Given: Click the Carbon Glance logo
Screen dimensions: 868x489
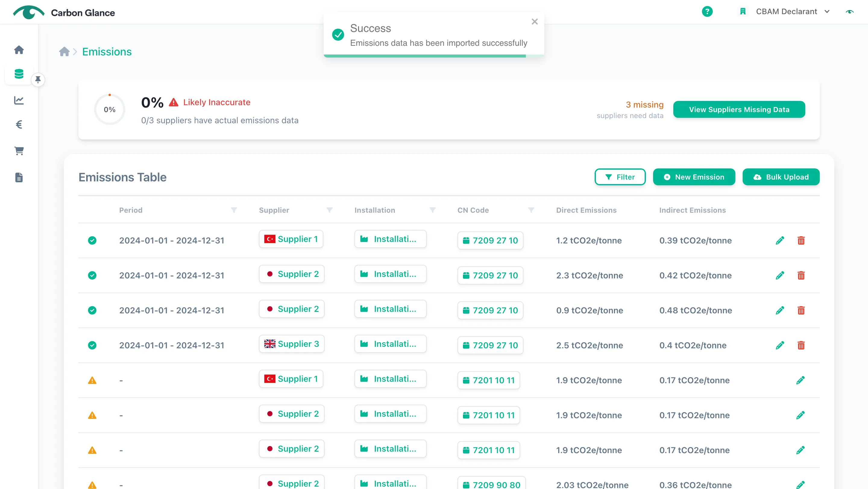Looking at the screenshot, I should [x=64, y=12].
